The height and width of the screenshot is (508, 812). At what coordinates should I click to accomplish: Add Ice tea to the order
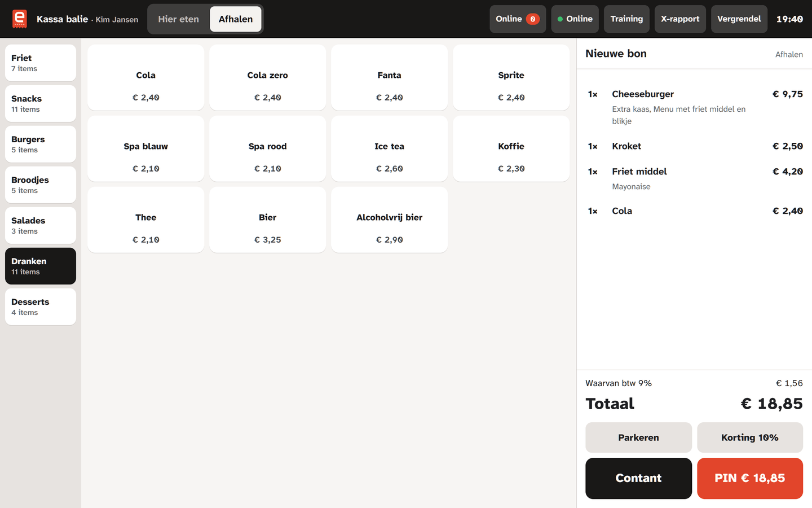point(390,149)
